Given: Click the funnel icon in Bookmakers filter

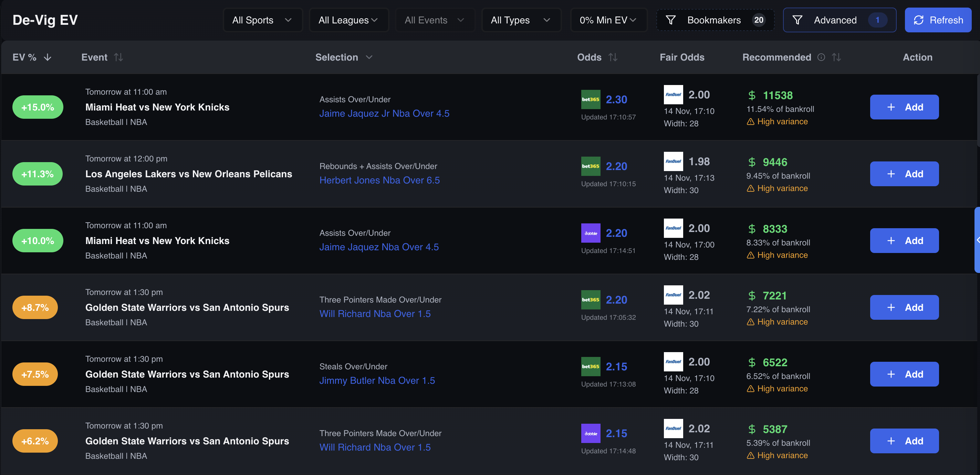Looking at the screenshot, I should tap(671, 20).
